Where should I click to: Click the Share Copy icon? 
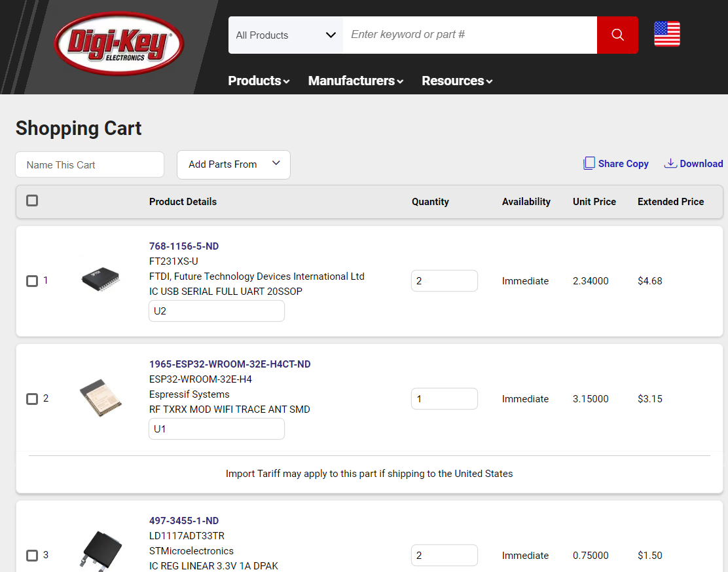[x=590, y=162]
